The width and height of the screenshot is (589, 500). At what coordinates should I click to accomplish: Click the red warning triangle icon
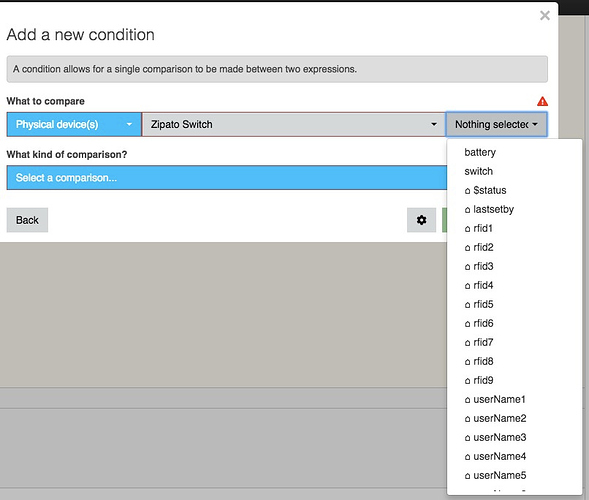pos(542,101)
